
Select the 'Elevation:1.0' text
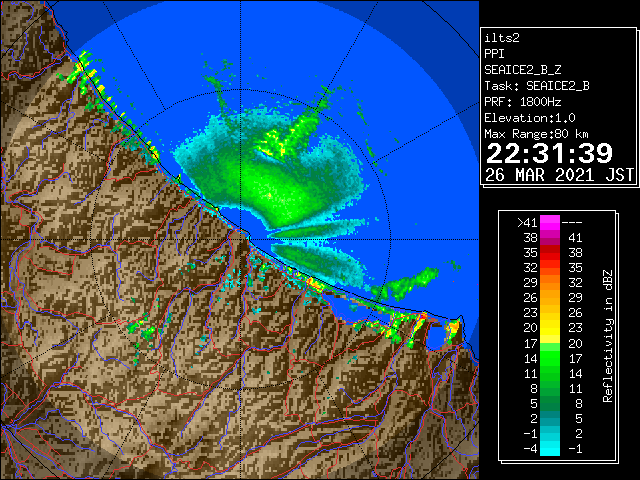coord(530,118)
